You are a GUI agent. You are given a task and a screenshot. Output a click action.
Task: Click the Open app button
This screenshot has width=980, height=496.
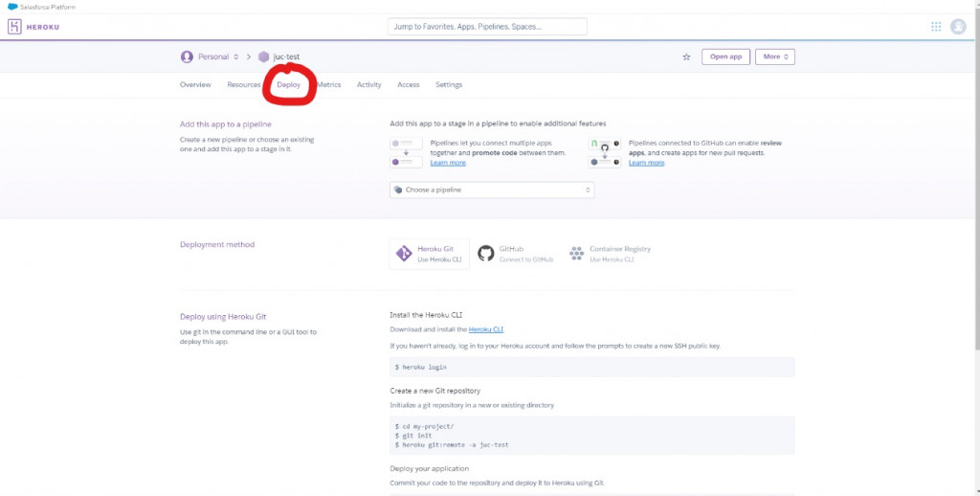pos(725,56)
